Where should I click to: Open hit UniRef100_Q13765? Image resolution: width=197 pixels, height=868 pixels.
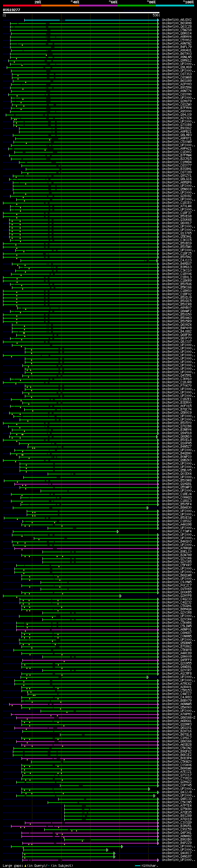(177, 233)
